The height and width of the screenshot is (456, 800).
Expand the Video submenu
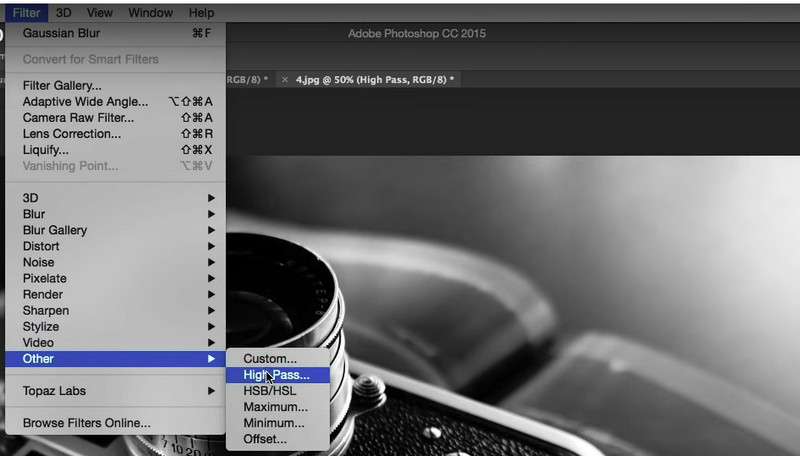[x=115, y=342]
